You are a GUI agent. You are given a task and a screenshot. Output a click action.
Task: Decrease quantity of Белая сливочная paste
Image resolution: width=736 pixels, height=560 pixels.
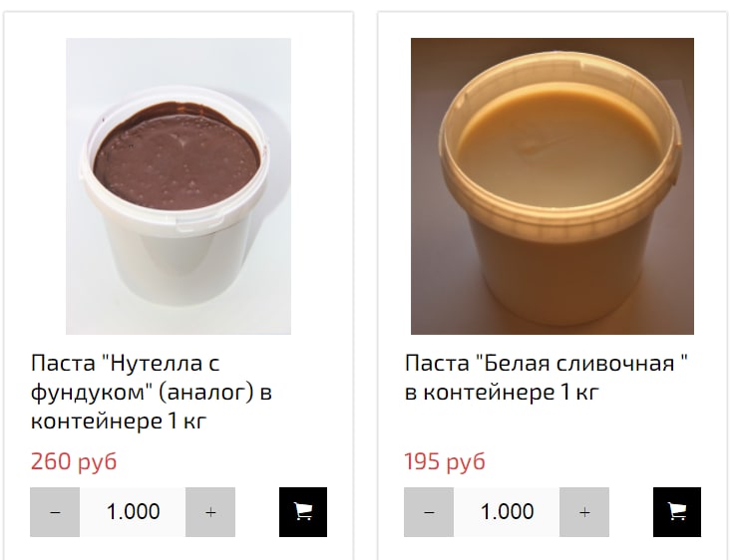tap(429, 512)
